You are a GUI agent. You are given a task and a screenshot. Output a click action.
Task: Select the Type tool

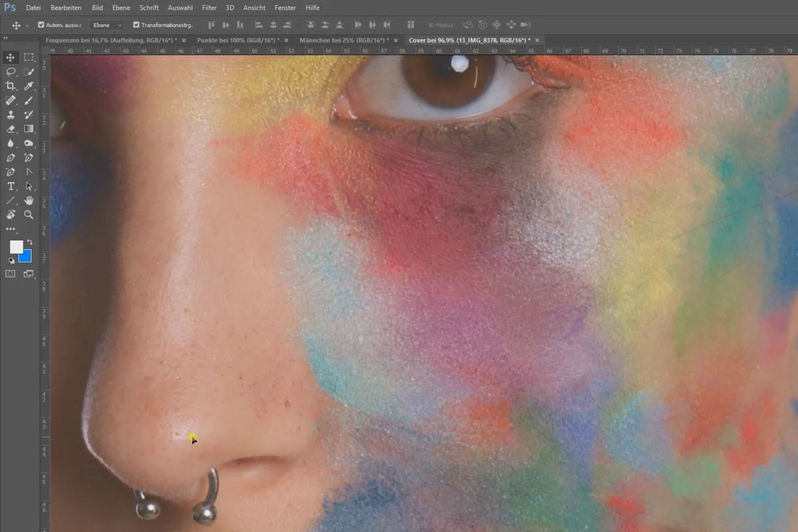coord(11,186)
